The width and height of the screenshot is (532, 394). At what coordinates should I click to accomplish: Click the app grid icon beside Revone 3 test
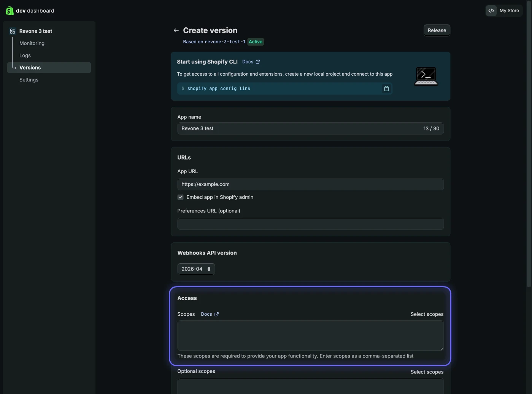click(x=13, y=31)
